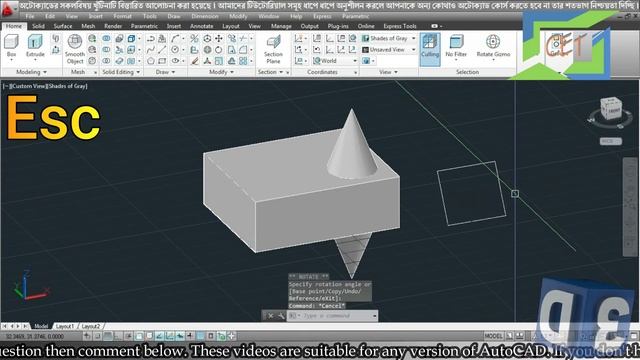The height and width of the screenshot is (360, 640).
Task: Open the WCS dropdown below ViewCube
Action: coord(611,141)
